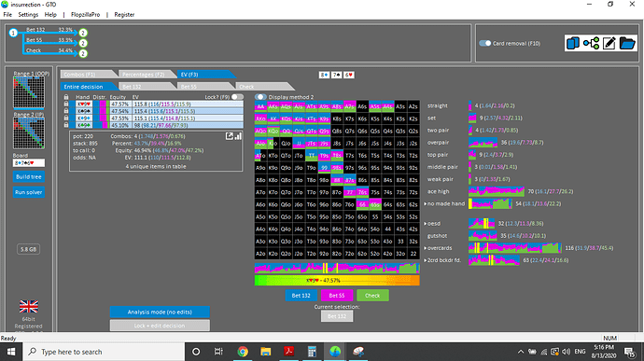Viewport: 644px width, 361px height.
Task: Expand the 'overcards' statistics row
Action: [426, 248]
